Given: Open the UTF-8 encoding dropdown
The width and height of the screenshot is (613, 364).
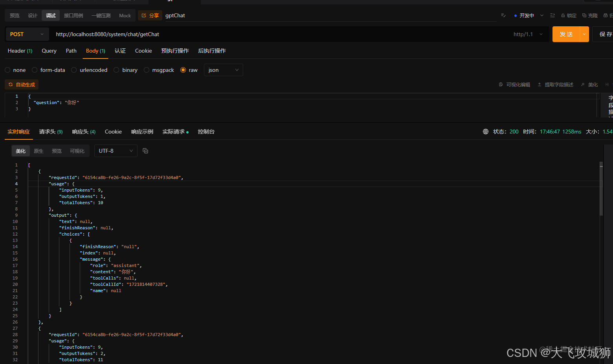Looking at the screenshot, I should [116, 151].
